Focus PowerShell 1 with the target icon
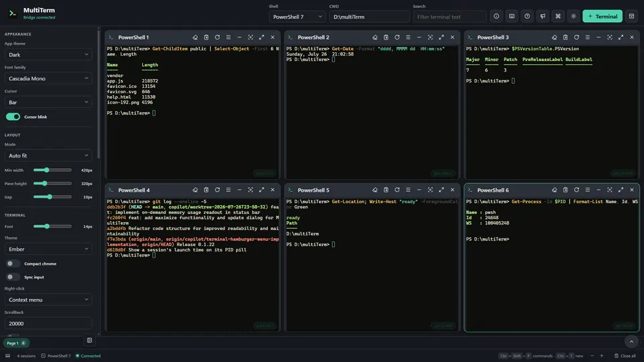The image size is (644, 362). click(250, 38)
